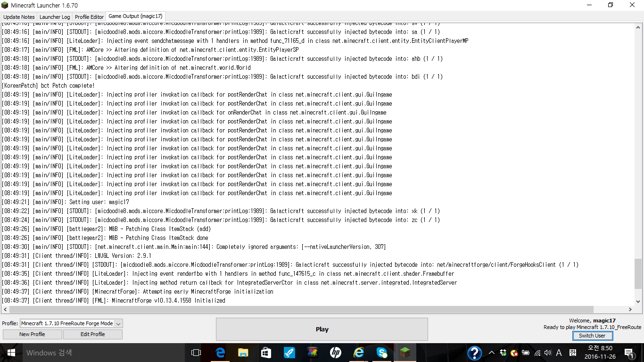Viewport: 644px width, 362px height.
Task: Click 'Ready to play Minecraft 1.7.10_FreeRoute' status text
Action: (592, 327)
